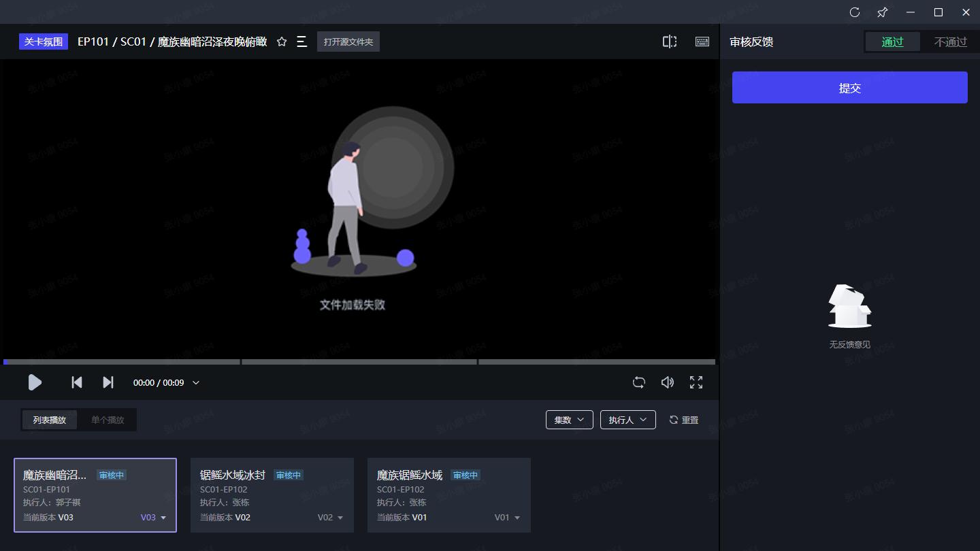This screenshot has height=551, width=980.
Task: Click the video progress bar's middle segment
Action: (x=359, y=362)
